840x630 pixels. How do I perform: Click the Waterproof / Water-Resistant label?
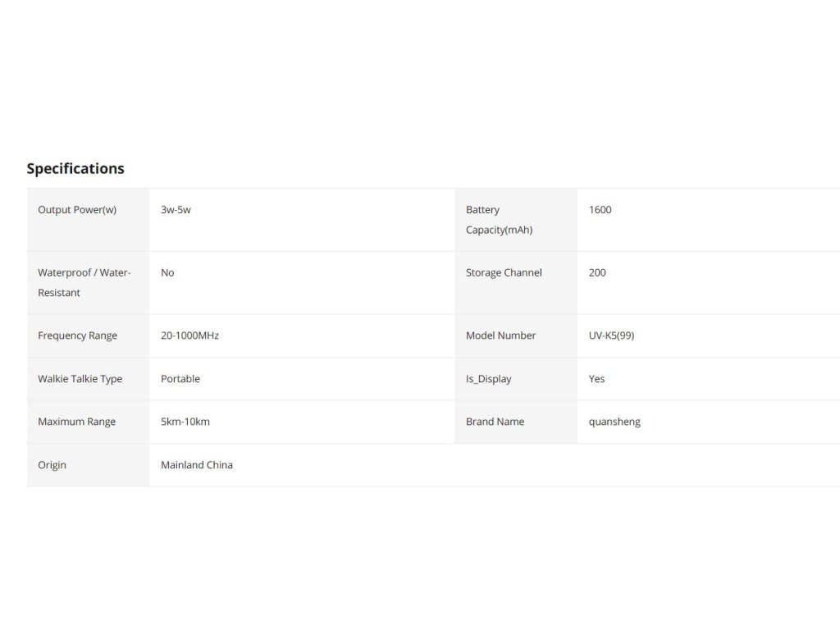click(x=84, y=282)
